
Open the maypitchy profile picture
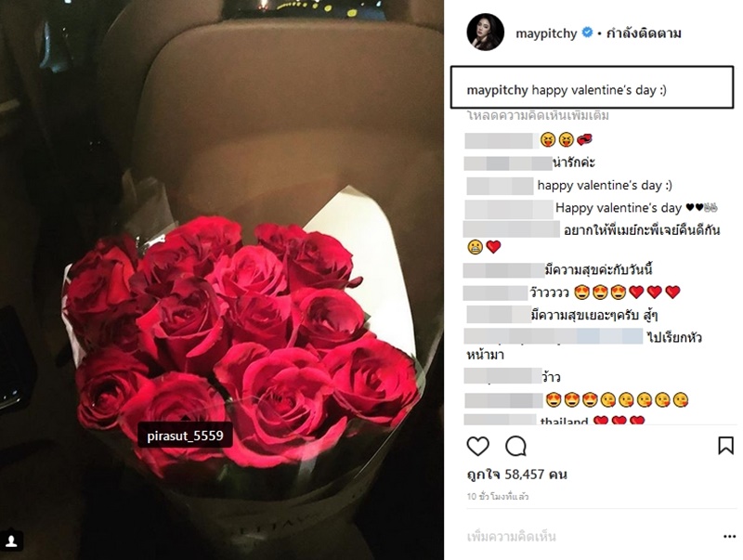[485, 33]
